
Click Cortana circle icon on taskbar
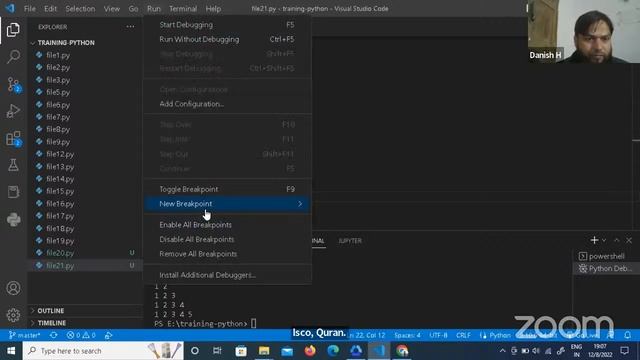tap(195, 351)
